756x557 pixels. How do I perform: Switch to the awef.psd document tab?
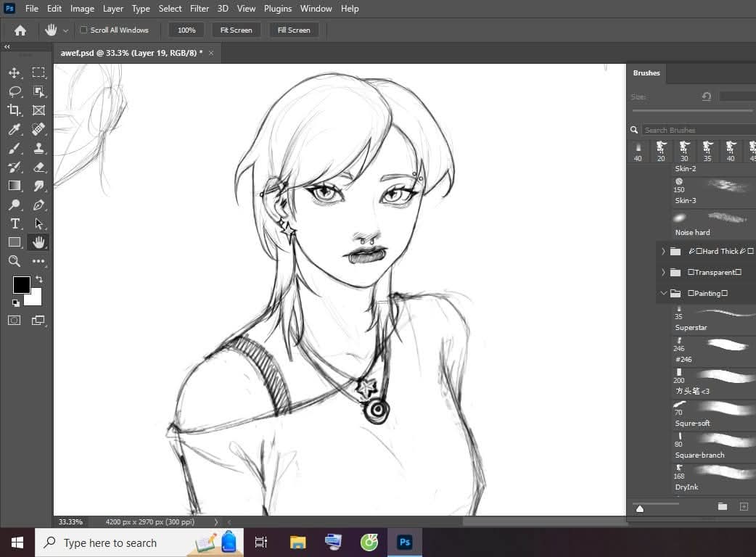131,53
